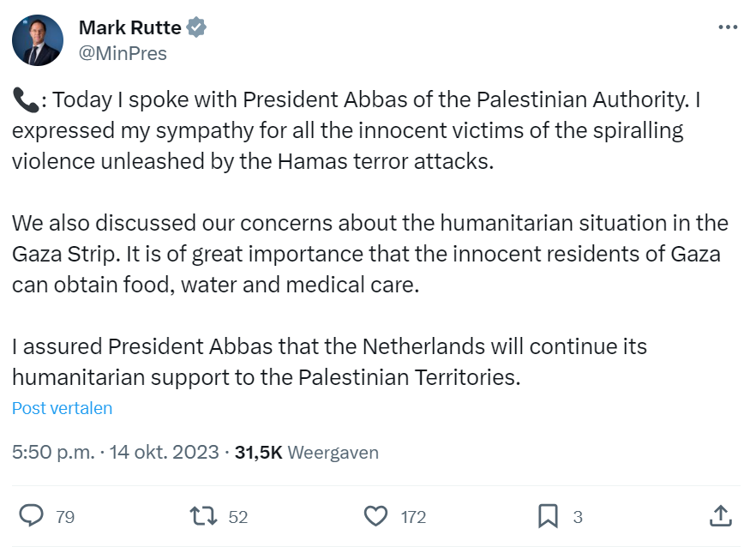This screenshot has width=756, height=547.
Task: Click the blue verified checkmark badge
Action: click(x=197, y=27)
